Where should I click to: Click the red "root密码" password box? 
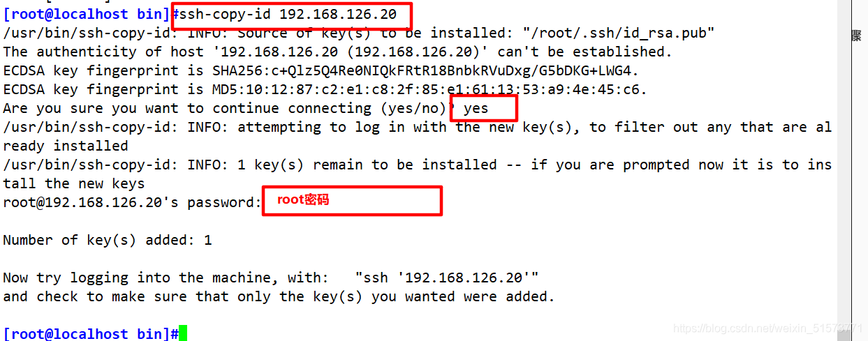pyautogui.click(x=352, y=200)
